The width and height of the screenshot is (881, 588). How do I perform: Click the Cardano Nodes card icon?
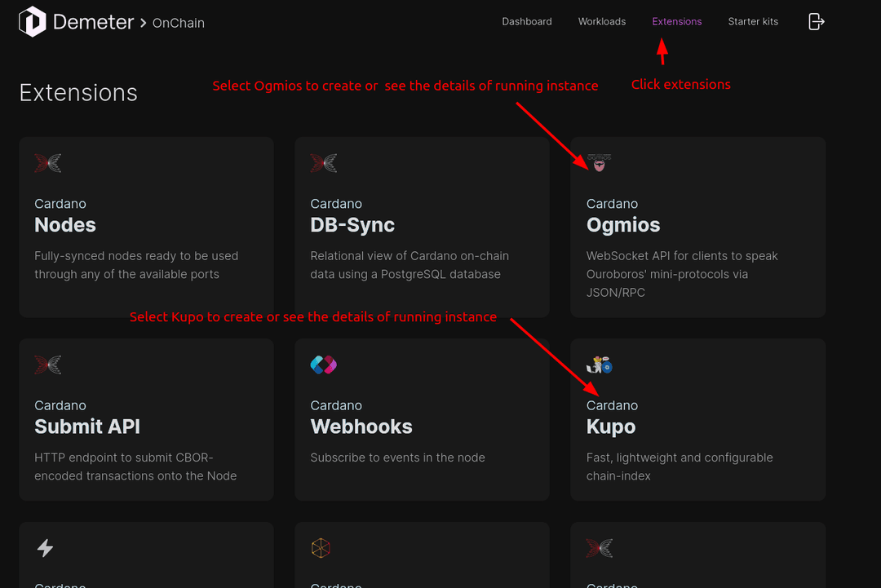48,163
